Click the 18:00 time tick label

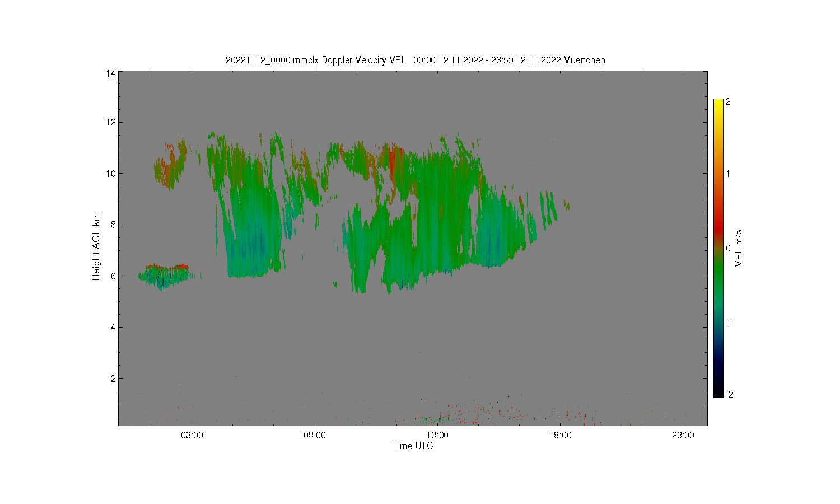(560, 436)
